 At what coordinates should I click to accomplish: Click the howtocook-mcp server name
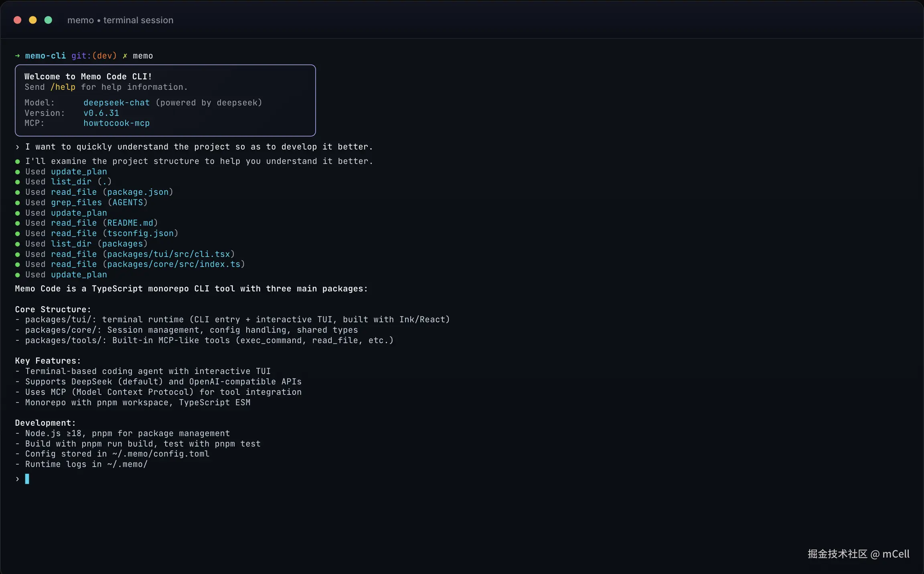click(x=116, y=123)
